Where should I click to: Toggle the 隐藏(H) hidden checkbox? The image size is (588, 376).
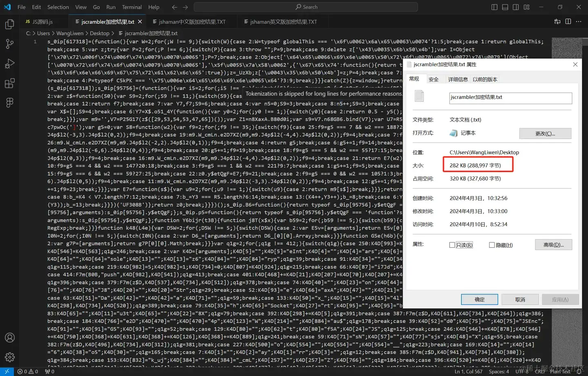coord(492,245)
